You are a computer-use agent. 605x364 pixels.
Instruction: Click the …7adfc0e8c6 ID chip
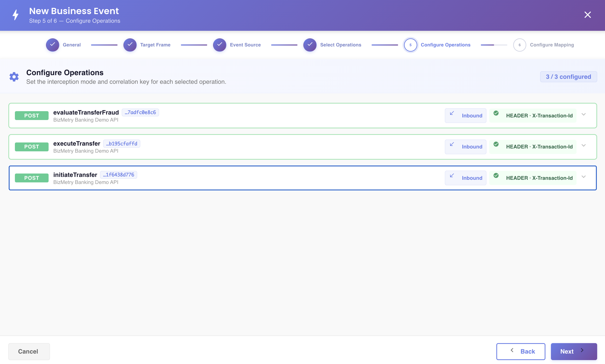140,112
